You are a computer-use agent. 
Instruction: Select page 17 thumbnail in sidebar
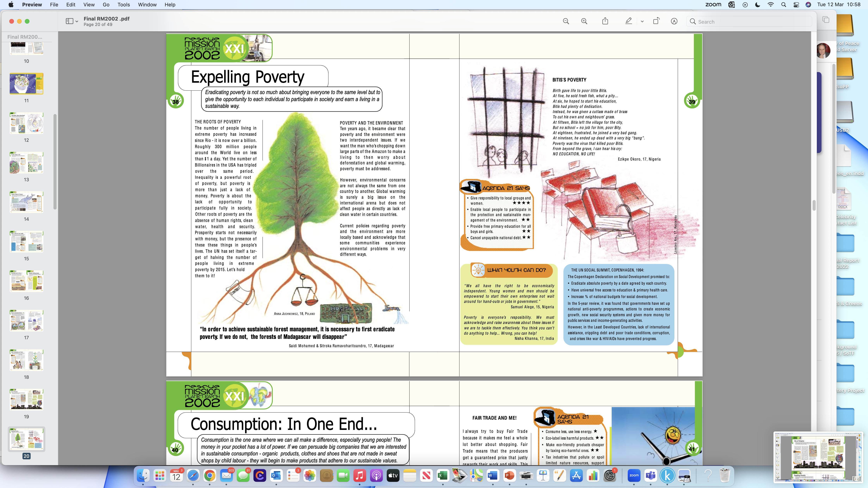[26, 321]
